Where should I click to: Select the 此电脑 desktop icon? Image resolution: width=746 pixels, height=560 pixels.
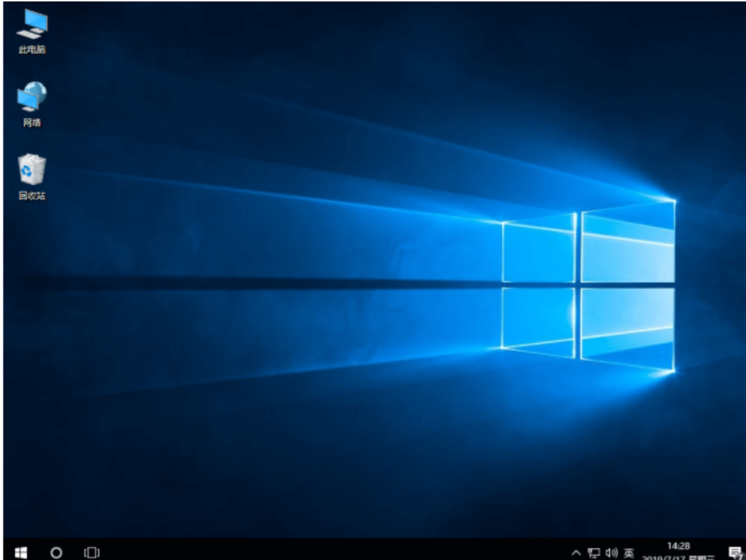point(32,31)
